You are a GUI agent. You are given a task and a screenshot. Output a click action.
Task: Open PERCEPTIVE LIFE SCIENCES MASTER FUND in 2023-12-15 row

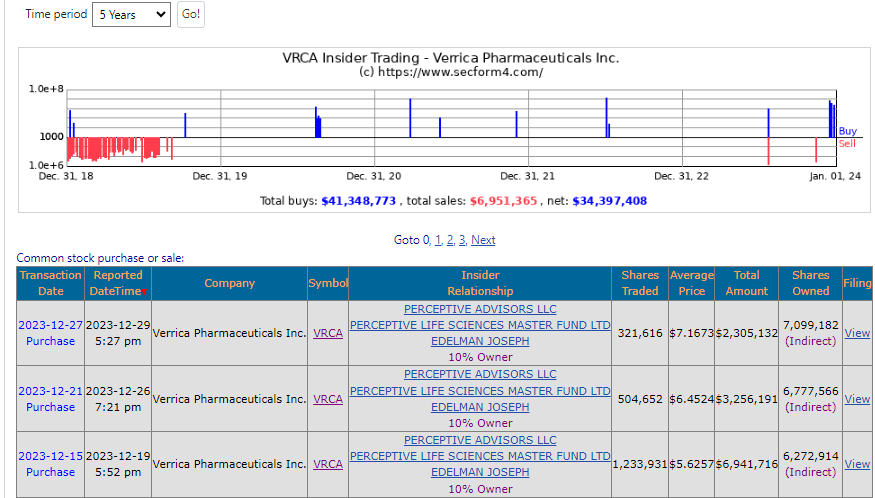click(480, 456)
